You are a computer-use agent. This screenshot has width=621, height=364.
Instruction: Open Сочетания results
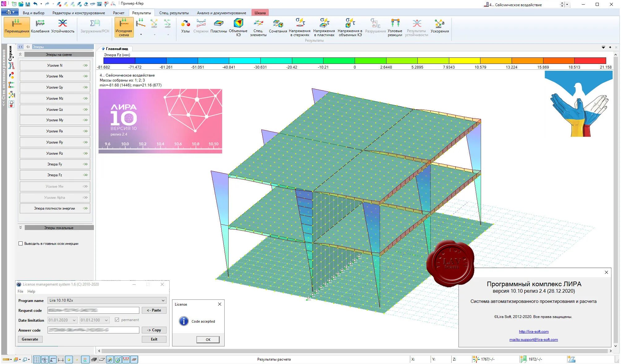pos(278,27)
